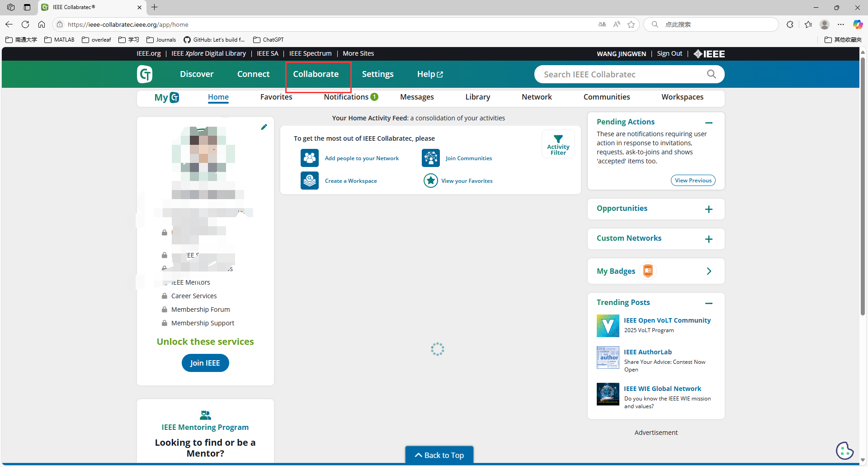Open a new browser tab
This screenshot has width=868, height=467.
(x=155, y=7)
